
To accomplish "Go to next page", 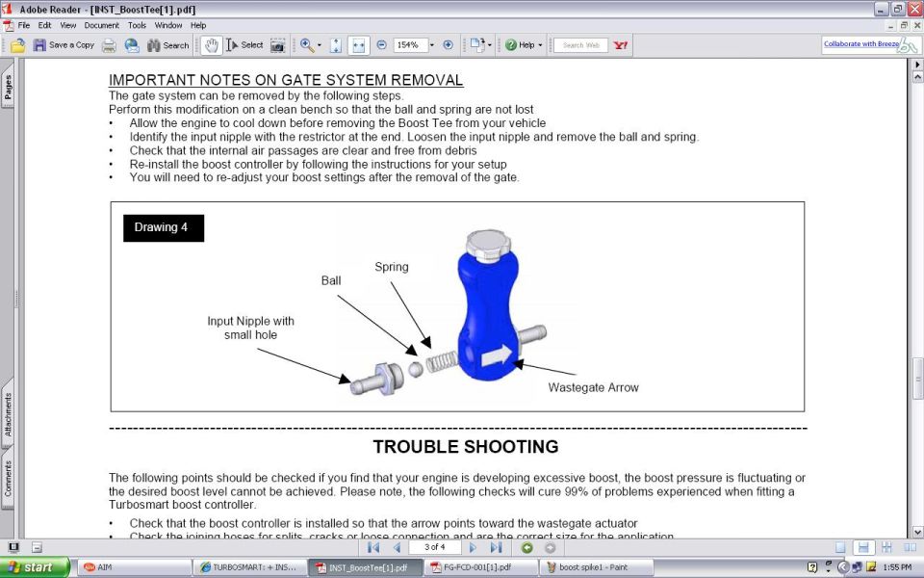I will [x=473, y=547].
